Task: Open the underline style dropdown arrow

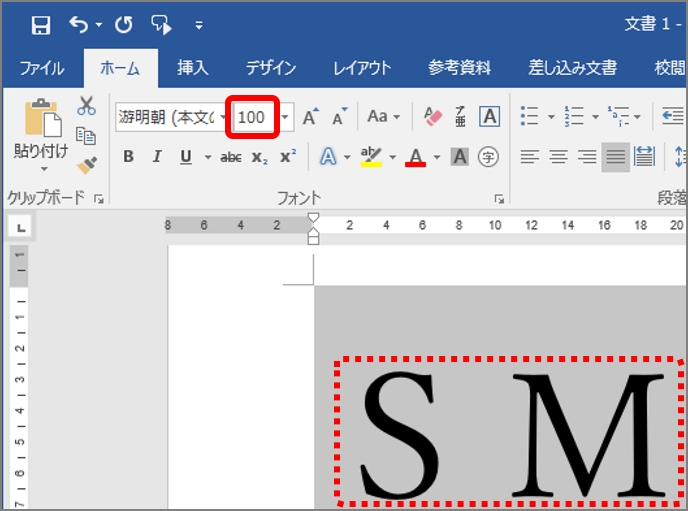Action: pyautogui.click(x=208, y=157)
